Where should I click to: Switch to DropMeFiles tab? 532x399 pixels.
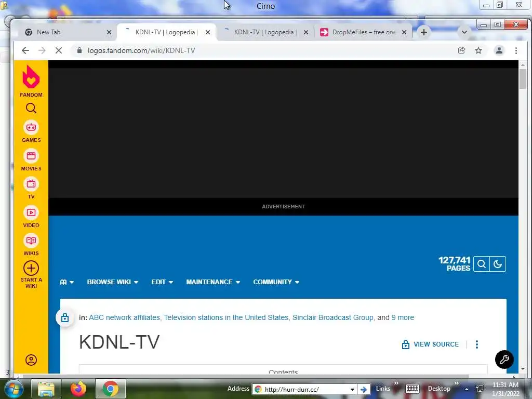coord(363,32)
